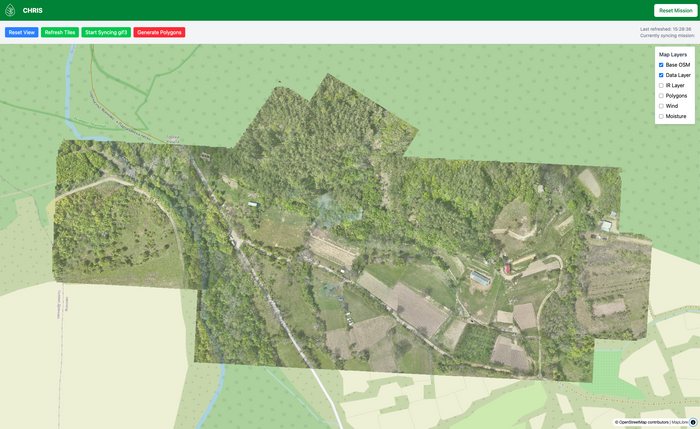Uncheck the Base OSM layer checkbox
700x429 pixels.
point(661,65)
